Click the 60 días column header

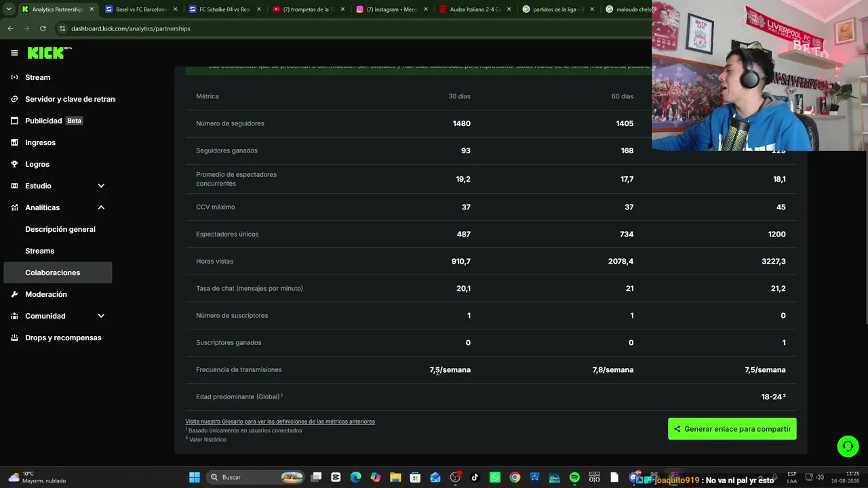(x=623, y=96)
